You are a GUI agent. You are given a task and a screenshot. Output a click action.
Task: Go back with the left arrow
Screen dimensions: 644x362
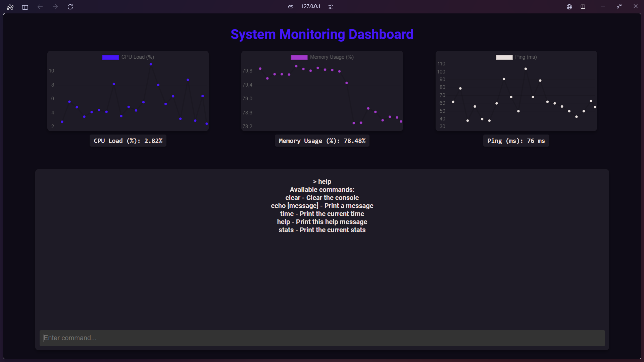40,7
